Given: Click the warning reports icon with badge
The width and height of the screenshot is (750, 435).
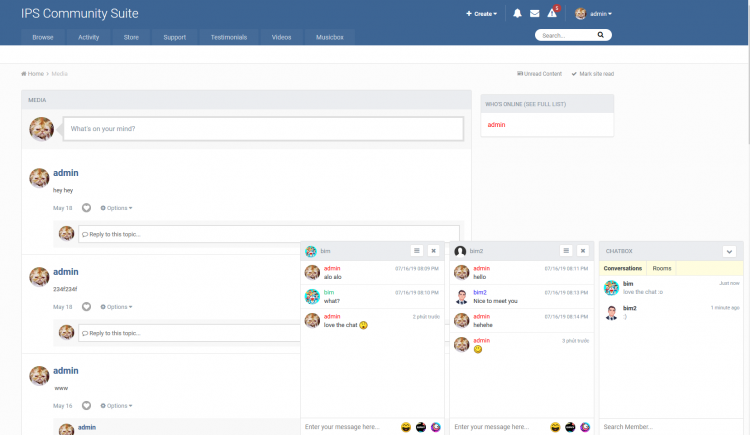Looking at the screenshot, I should (x=552, y=14).
